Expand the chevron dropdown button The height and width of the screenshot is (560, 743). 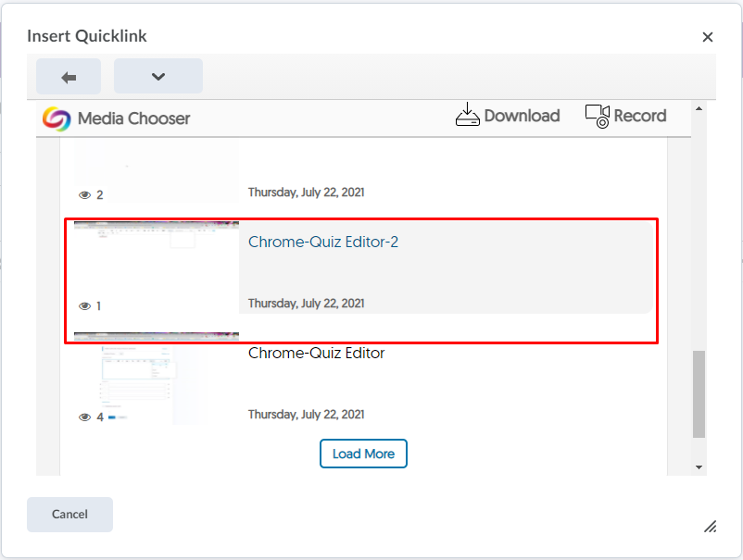[158, 77]
